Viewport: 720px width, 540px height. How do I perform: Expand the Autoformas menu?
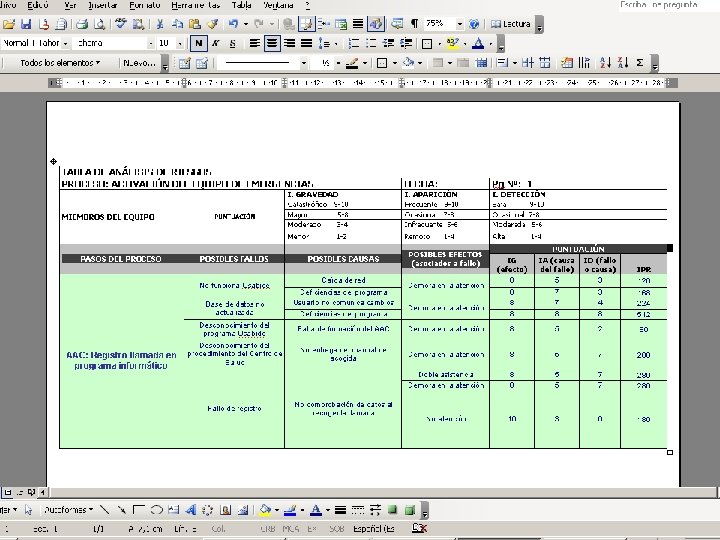pos(69,510)
